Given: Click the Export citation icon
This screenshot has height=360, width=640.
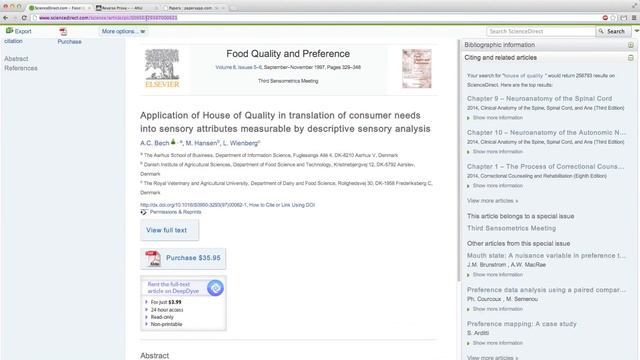Looking at the screenshot, I should [9, 31].
